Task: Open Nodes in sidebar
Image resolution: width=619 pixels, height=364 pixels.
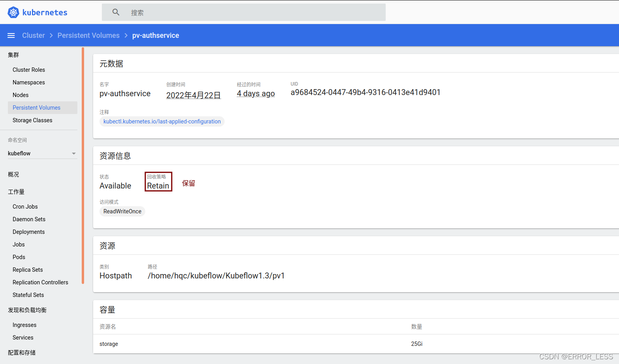Action: coord(21,95)
